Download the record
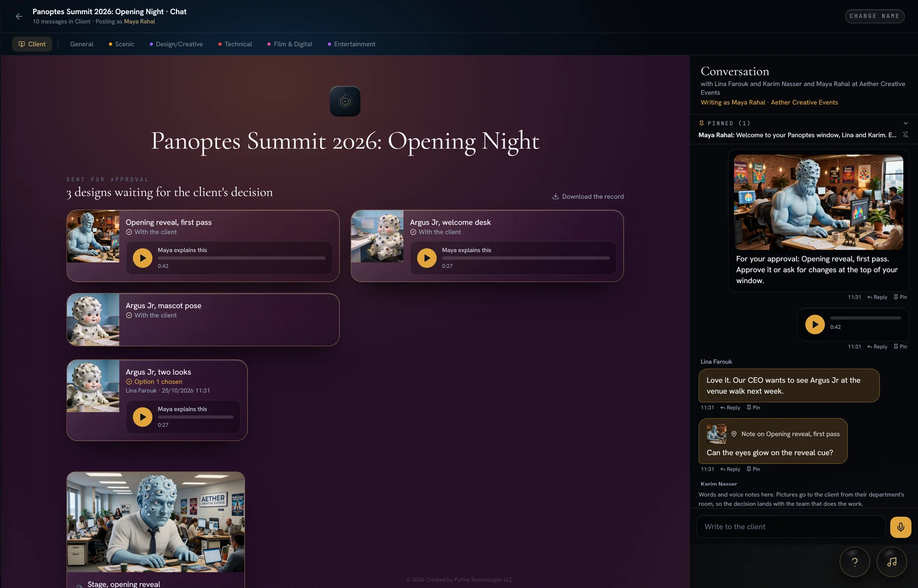The image size is (918, 588). coord(588,196)
